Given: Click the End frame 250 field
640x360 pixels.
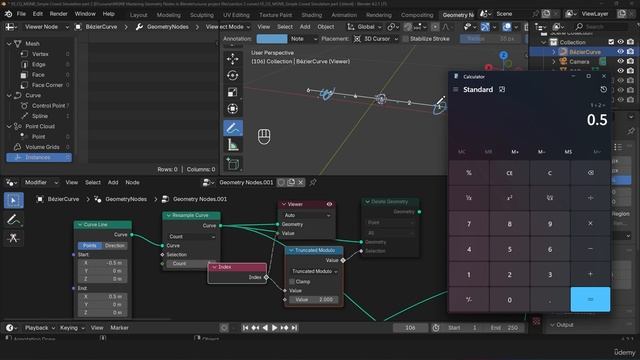Looking at the screenshot, I should (x=504, y=328).
